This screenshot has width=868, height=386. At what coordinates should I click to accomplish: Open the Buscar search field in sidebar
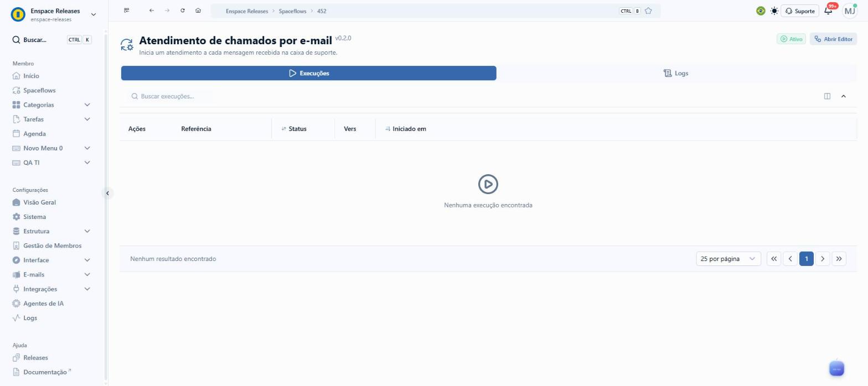51,40
